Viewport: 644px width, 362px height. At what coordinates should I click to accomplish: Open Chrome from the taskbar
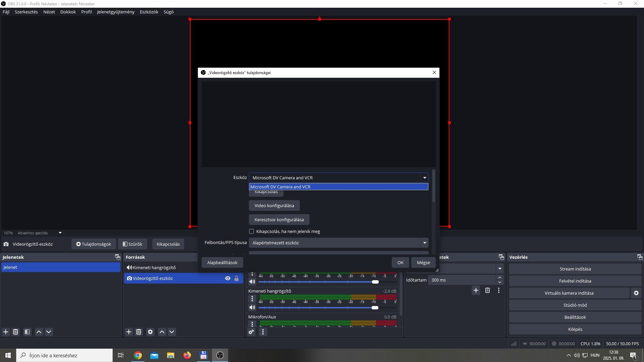[138, 355]
